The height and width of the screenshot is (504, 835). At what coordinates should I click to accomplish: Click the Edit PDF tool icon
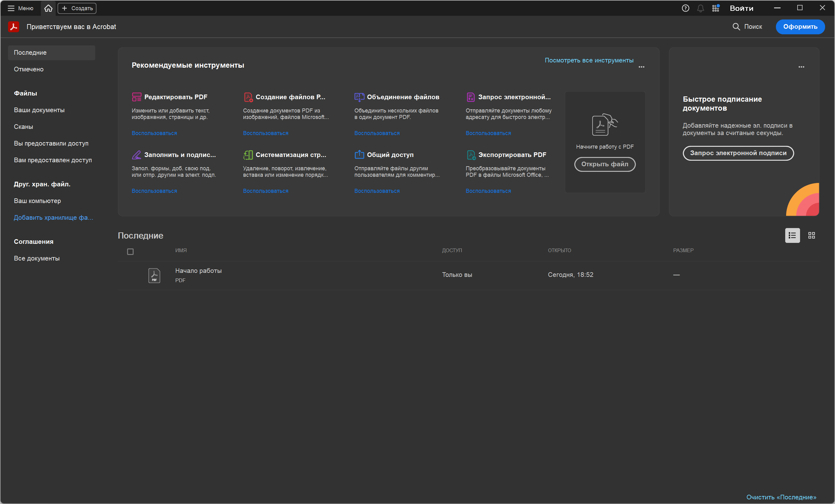coord(137,97)
